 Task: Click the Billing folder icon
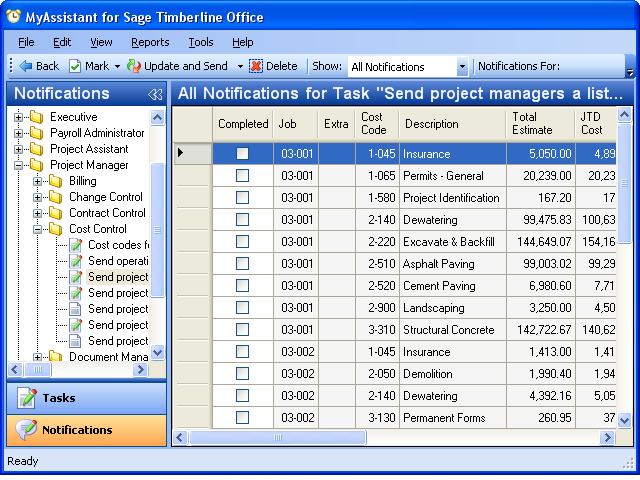point(56,181)
